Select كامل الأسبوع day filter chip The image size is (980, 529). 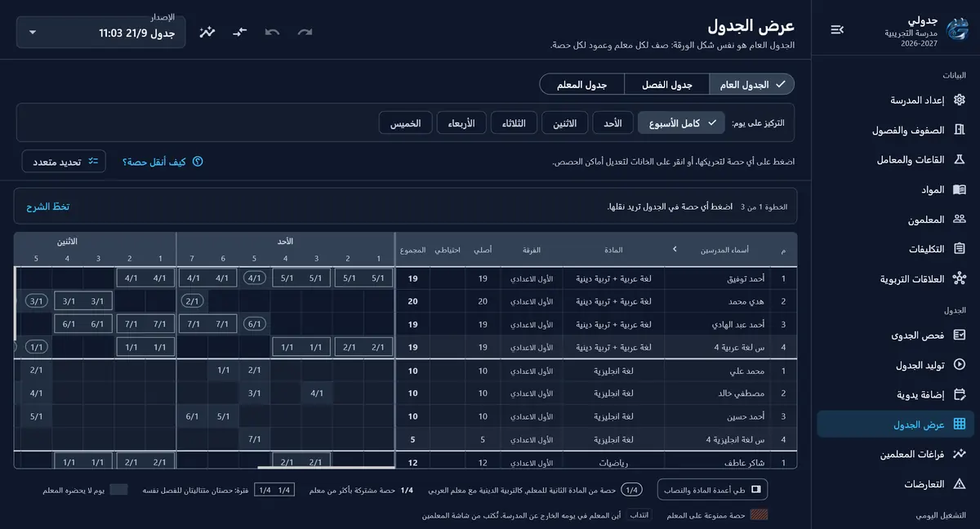682,123
